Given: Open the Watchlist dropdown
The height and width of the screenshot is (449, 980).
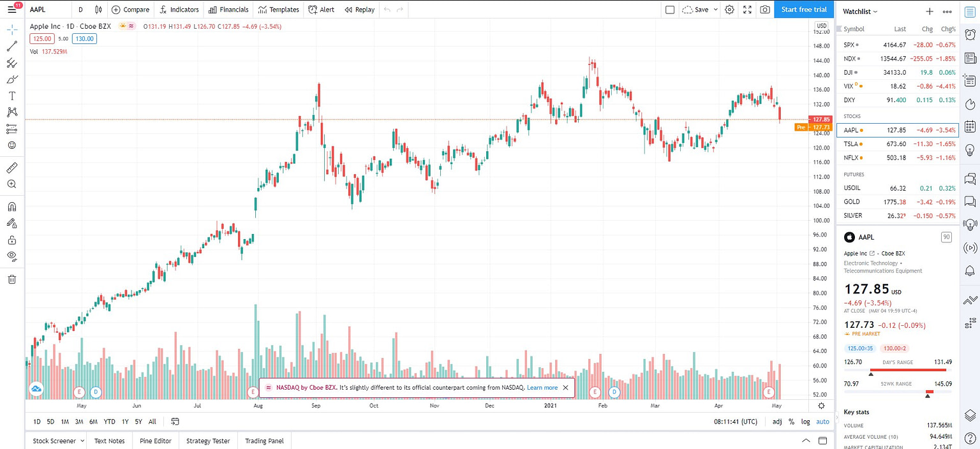Looking at the screenshot, I should (859, 11).
